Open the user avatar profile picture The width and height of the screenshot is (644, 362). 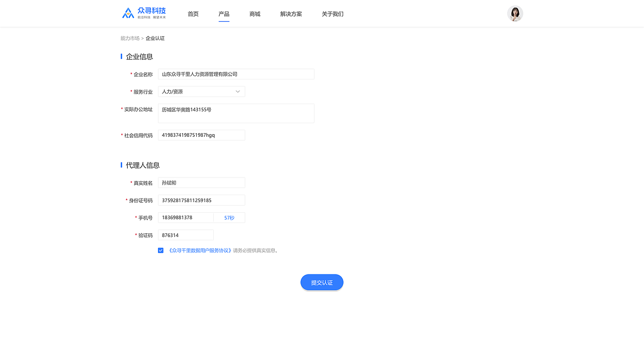(x=515, y=13)
